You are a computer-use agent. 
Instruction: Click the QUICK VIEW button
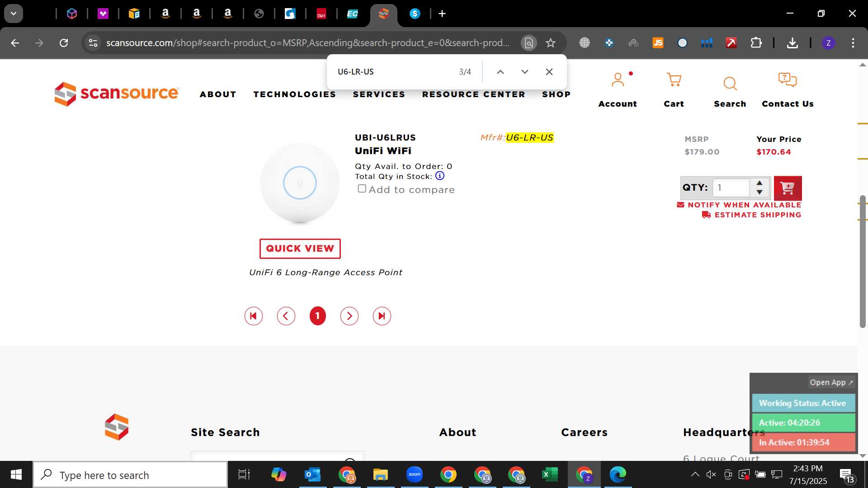click(x=300, y=249)
